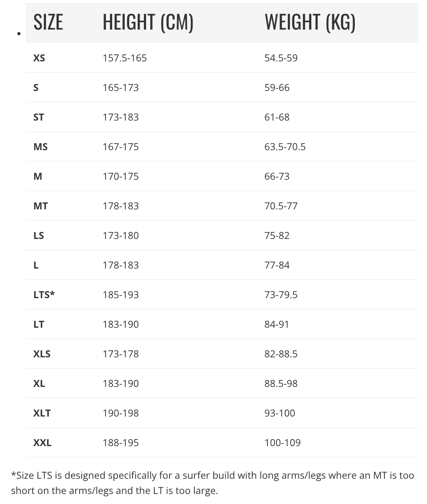This screenshot has height=504, width=427.
Task: Select height value 190-198
Action: pos(121,413)
